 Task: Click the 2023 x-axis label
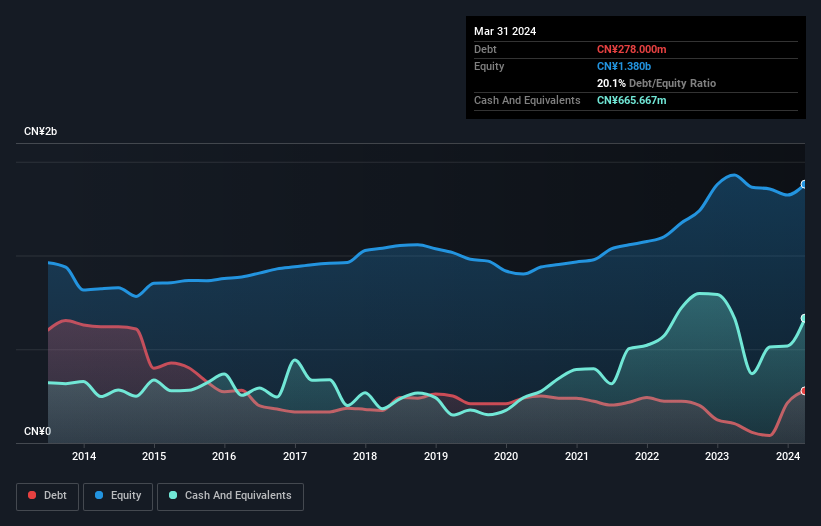(717, 456)
